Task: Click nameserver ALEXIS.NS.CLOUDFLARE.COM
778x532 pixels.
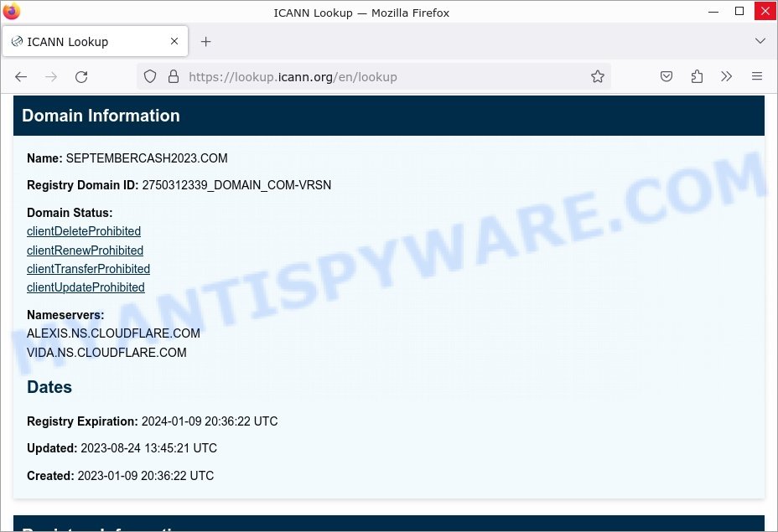Action: coord(114,333)
